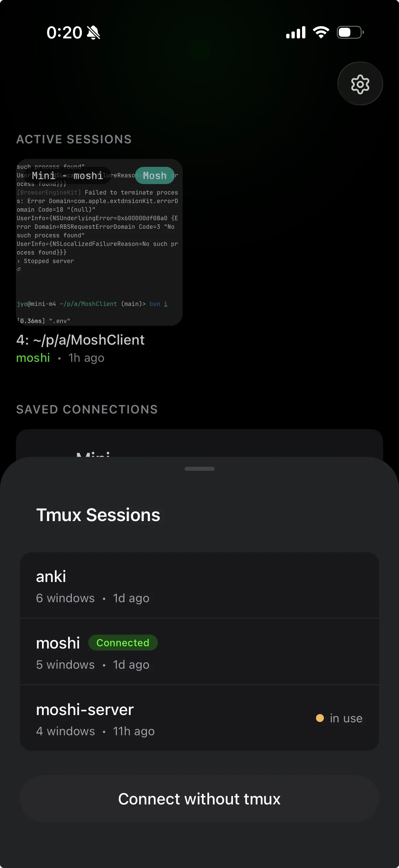
Task: Tap the battery indicator in the status bar
Action: (x=349, y=32)
